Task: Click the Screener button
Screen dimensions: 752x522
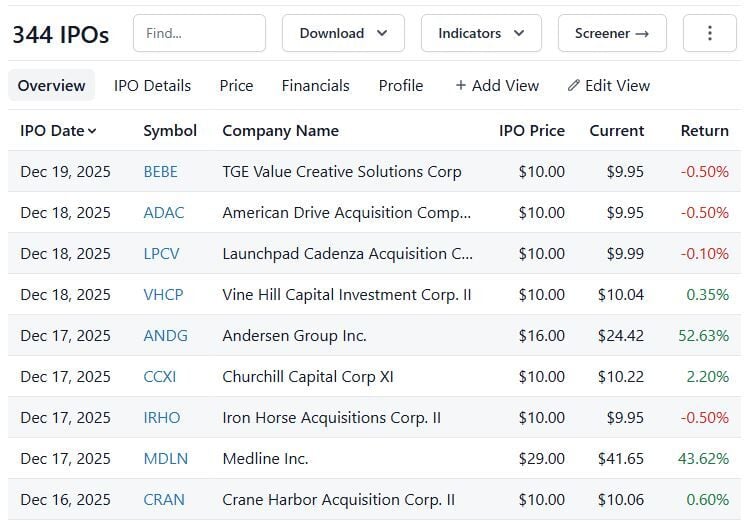Action: pyautogui.click(x=611, y=33)
